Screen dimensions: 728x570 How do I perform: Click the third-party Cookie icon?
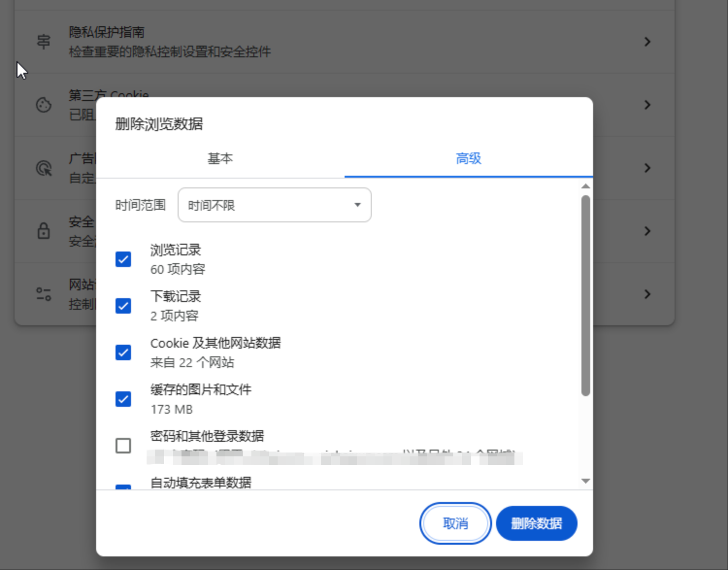tap(44, 105)
